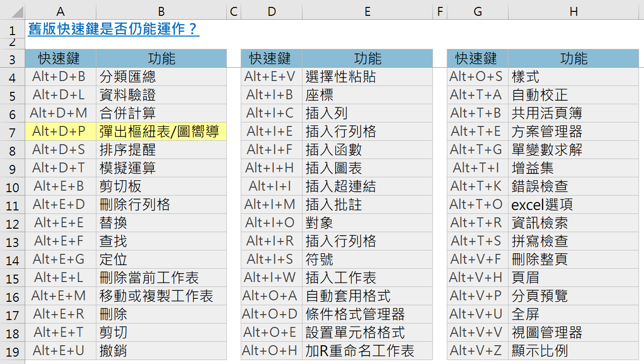Click the Alt+T+O cell
This screenshot has height=364, width=644.
(477, 204)
